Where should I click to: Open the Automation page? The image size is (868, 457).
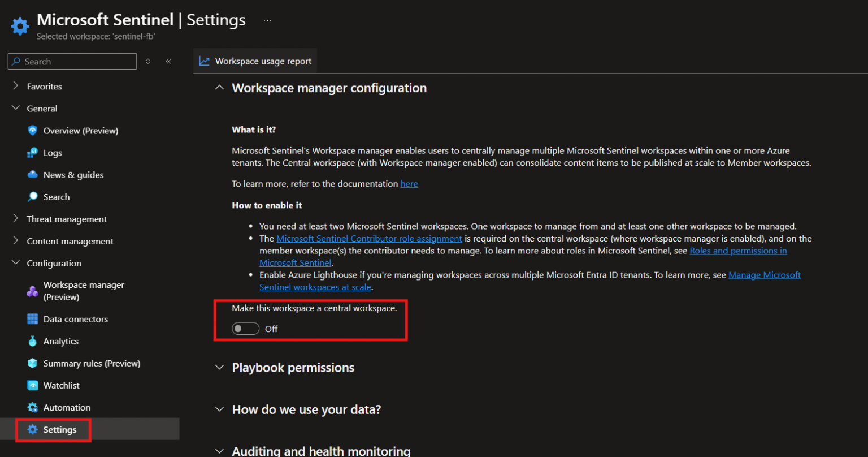click(x=67, y=407)
